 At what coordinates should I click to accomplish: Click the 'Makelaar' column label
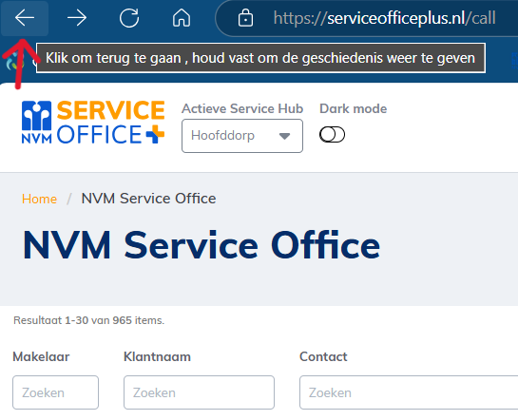pyautogui.click(x=41, y=357)
